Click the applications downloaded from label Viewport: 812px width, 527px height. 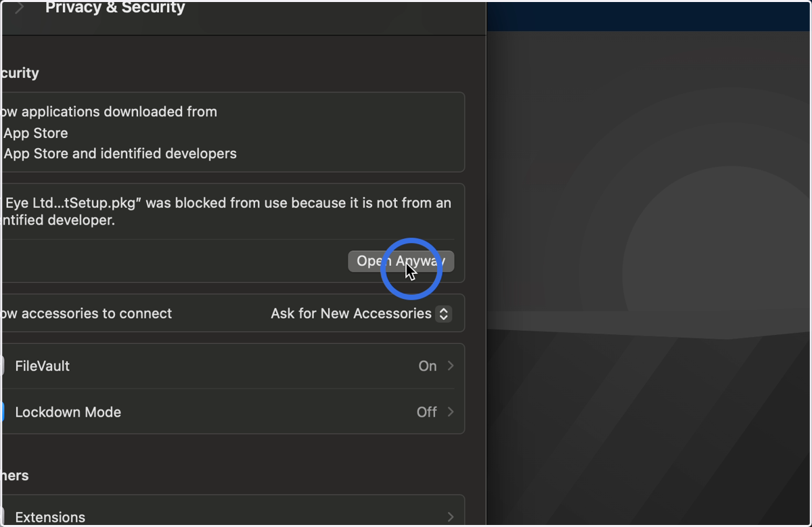(110, 112)
